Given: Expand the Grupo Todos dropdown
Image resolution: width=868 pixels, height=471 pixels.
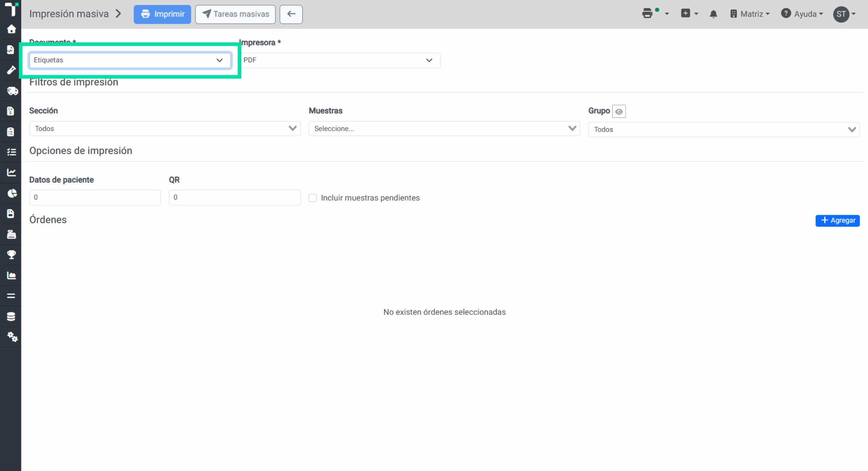Looking at the screenshot, I should [724, 129].
